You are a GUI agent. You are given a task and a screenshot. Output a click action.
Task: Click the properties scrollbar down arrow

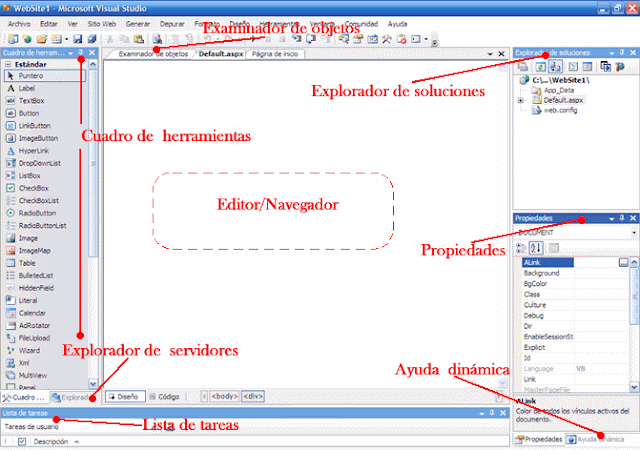click(x=634, y=386)
